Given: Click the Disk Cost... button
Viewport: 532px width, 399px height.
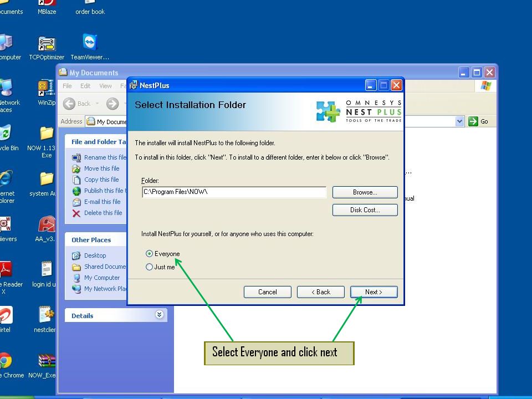Looking at the screenshot, I should pyautogui.click(x=365, y=209).
